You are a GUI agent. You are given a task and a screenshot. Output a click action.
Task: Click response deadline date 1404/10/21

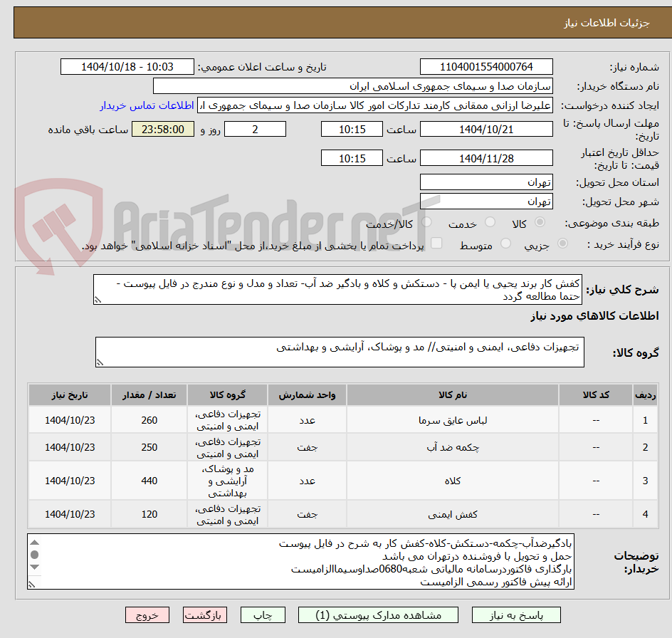coord(486,129)
